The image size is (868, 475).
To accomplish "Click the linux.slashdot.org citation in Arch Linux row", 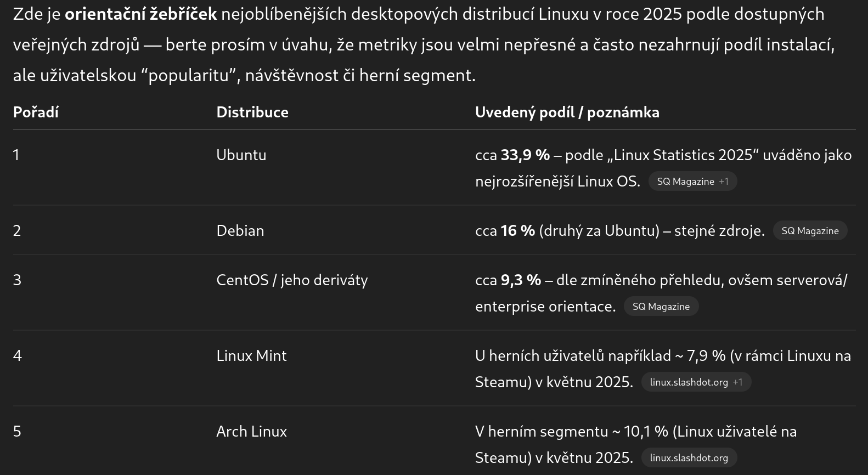I will click(x=689, y=458).
